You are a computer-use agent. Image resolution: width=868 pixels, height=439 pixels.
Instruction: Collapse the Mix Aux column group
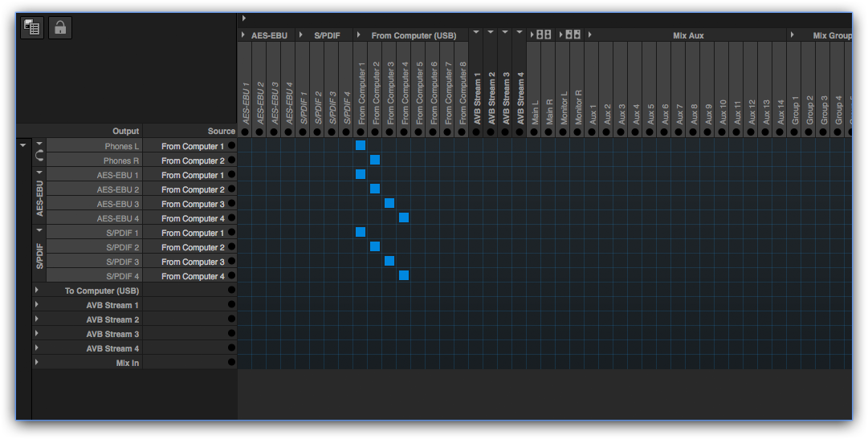click(590, 35)
